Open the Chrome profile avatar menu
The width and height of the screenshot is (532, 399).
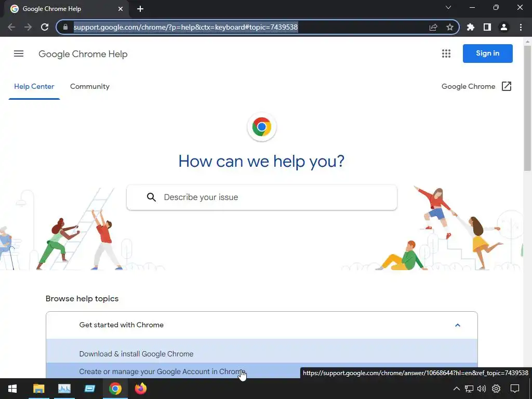[504, 27]
